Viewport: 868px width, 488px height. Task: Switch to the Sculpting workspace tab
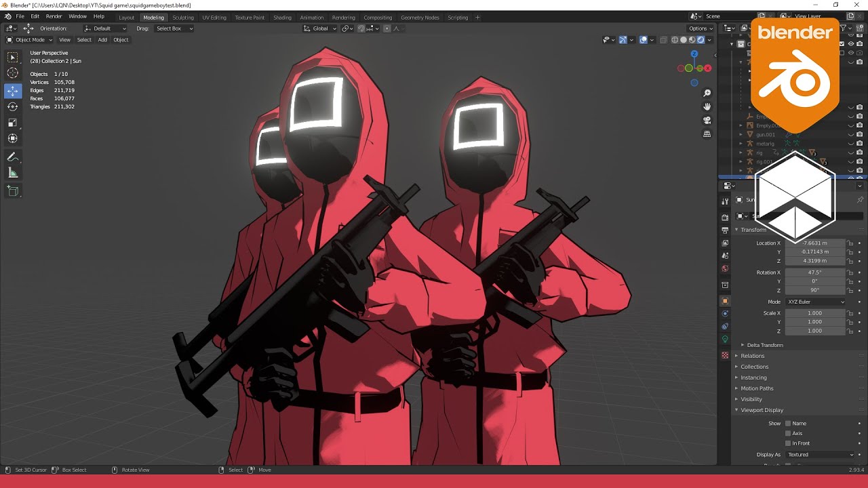coord(182,18)
